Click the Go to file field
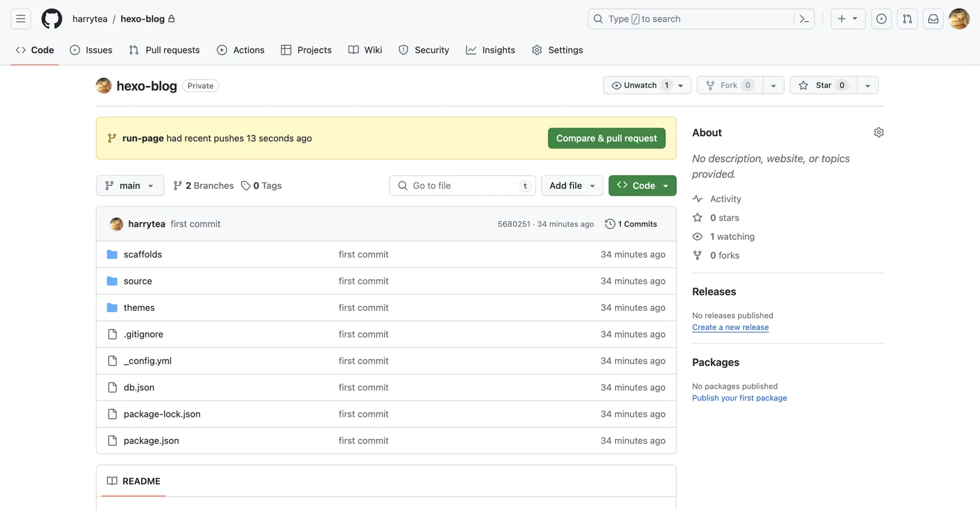Image resolution: width=980 pixels, height=510 pixels. (462, 186)
